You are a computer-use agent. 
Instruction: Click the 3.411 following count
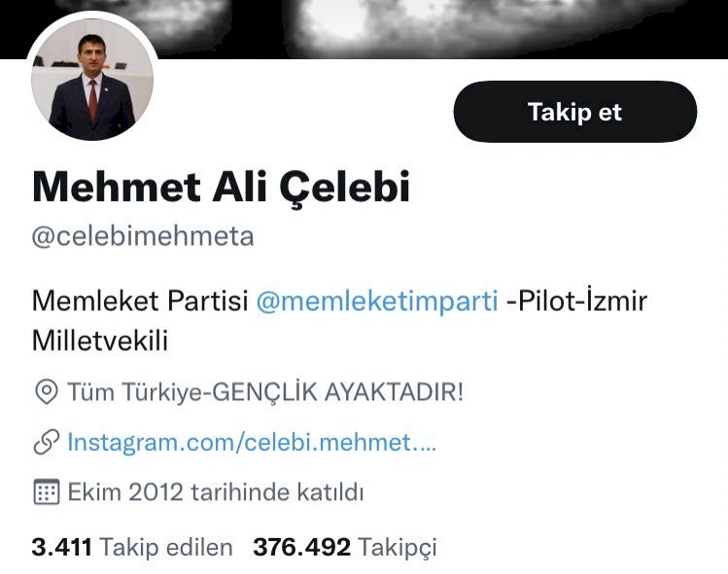[x=62, y=547]
